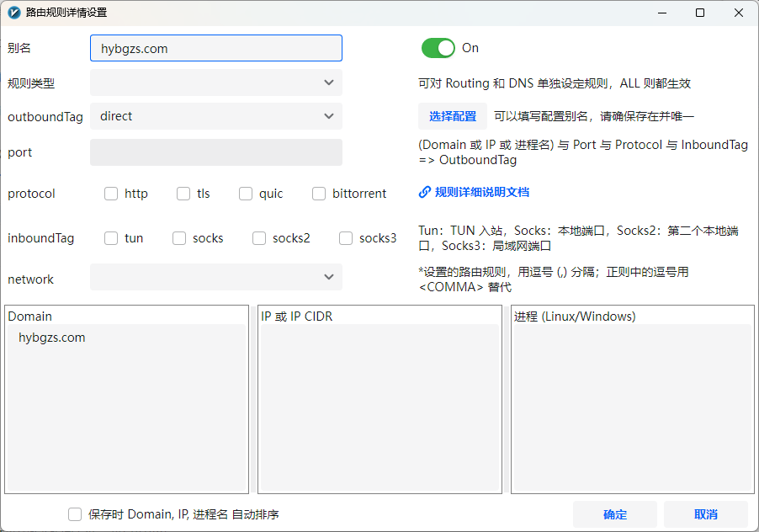Click the 选择配置 button
Viewport: 759px width, 532px height.
coord(453,116)
